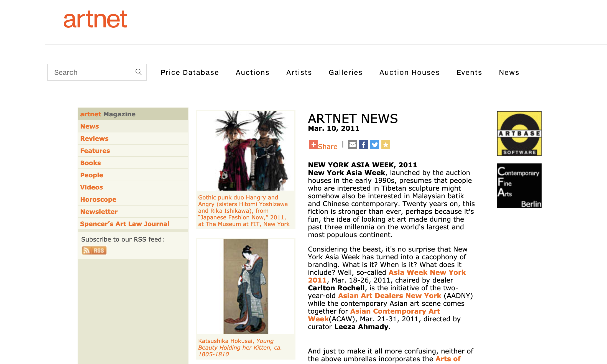
Task: Open the Auction Houses menu item
Action: pyautogui.click(x=409, y=72)
